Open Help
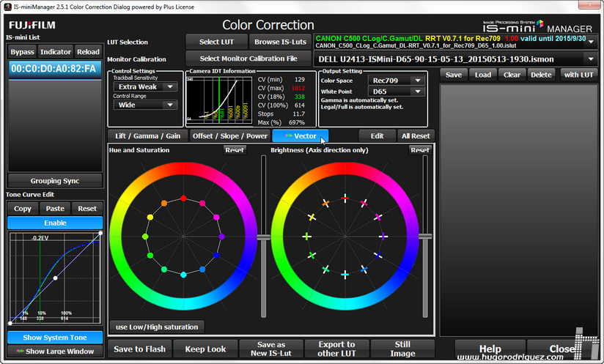 tap(490, 349)
